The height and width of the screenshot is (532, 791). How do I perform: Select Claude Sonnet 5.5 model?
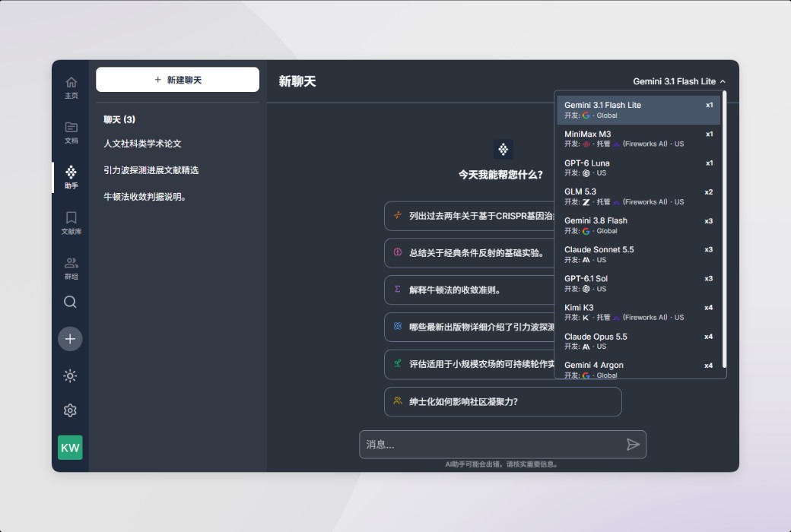(638, 255)
